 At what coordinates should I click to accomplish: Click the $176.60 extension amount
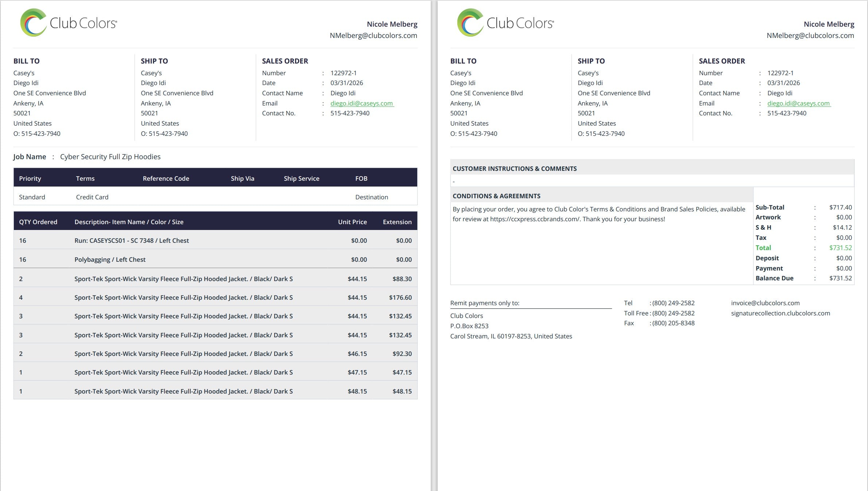400,298
